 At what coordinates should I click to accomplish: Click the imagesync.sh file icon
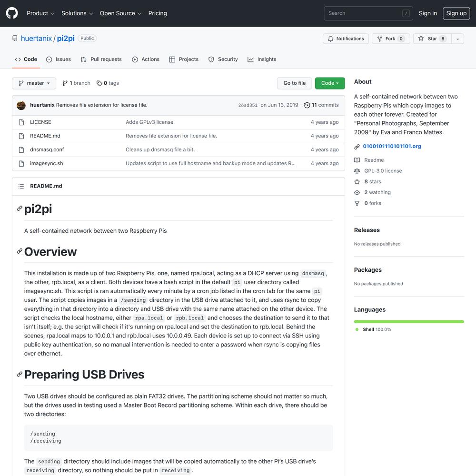click(x=21, y=164)
